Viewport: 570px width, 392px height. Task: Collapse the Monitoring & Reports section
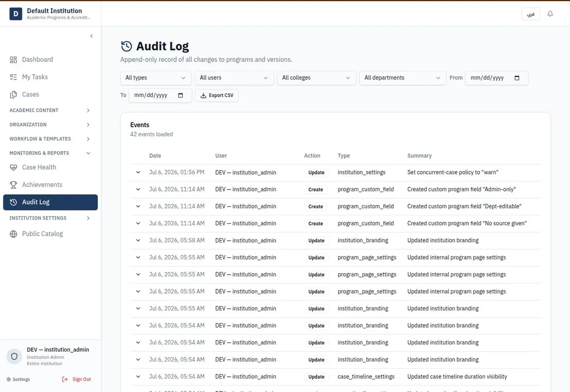(50, 153)
